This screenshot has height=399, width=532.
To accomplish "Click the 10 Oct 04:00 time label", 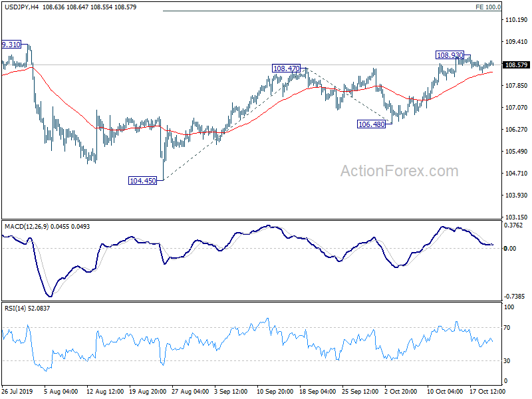I will 445,392.
